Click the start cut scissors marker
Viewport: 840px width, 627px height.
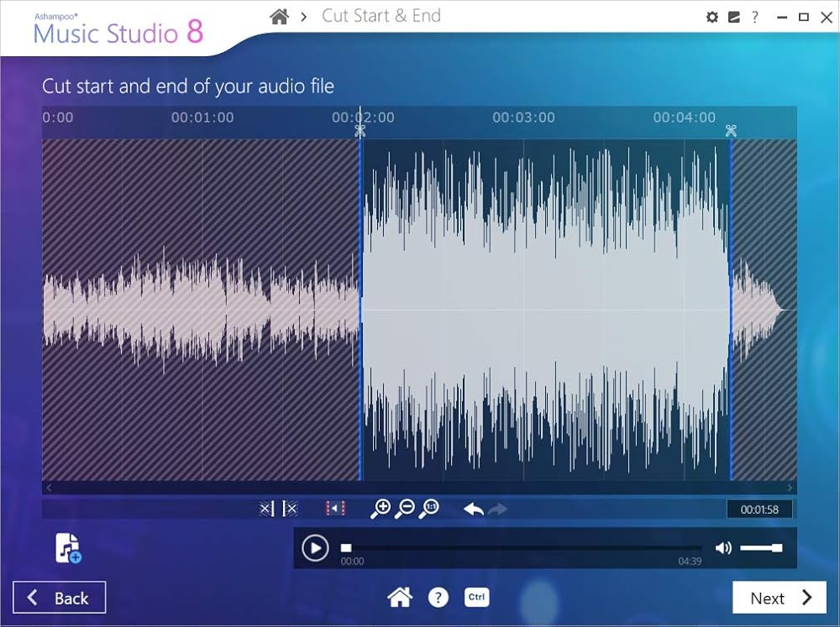coord(360,130)
